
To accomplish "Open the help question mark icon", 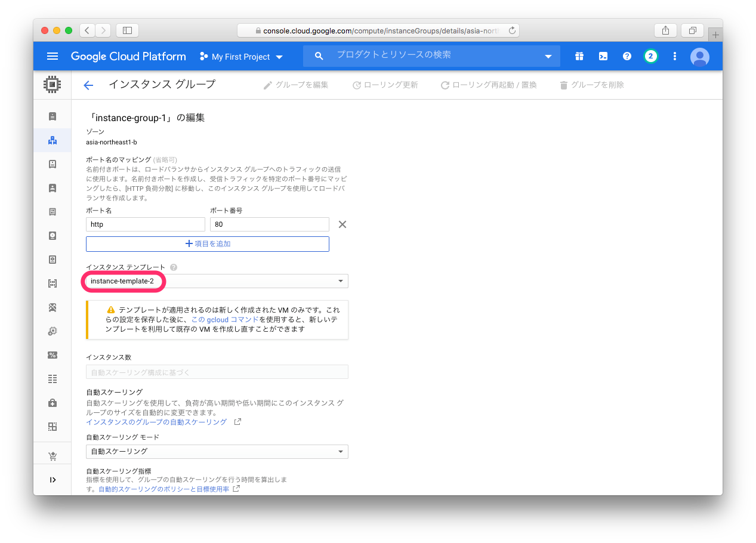I will click(x=627, y=56).
